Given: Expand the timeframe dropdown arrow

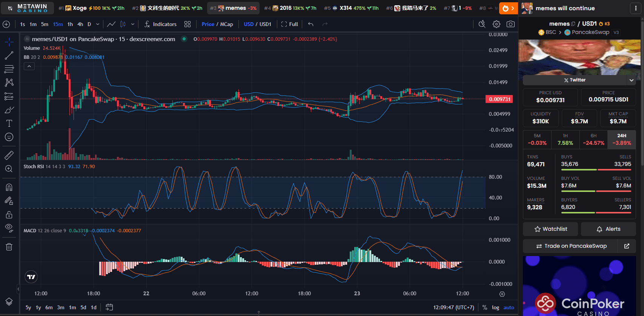Looking at the screenshot, I should coord(98,24).
